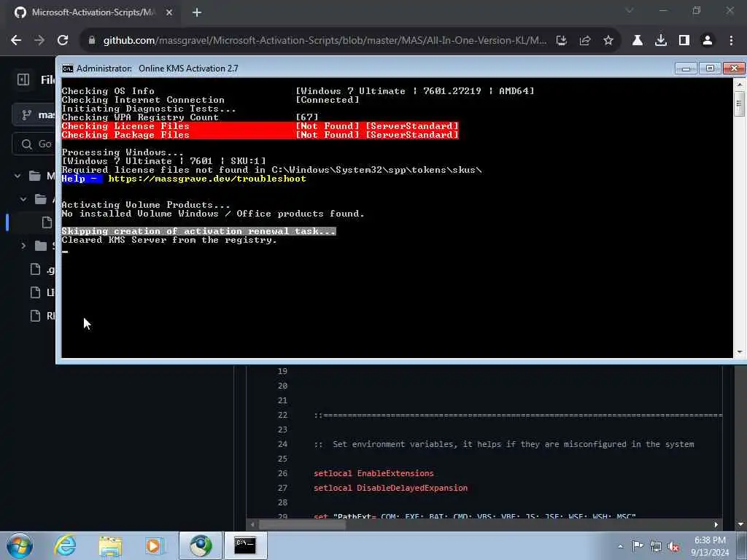Collapse the second nested folder in tree
Viewport: 747px width, 560px height.
pyautogui.click(x=23, y=199)
